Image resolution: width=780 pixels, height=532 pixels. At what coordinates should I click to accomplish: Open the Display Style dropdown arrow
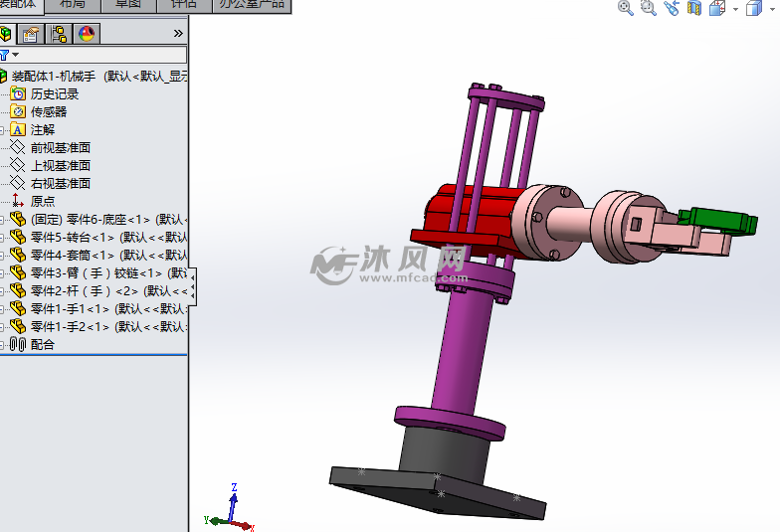pos(773,9)
